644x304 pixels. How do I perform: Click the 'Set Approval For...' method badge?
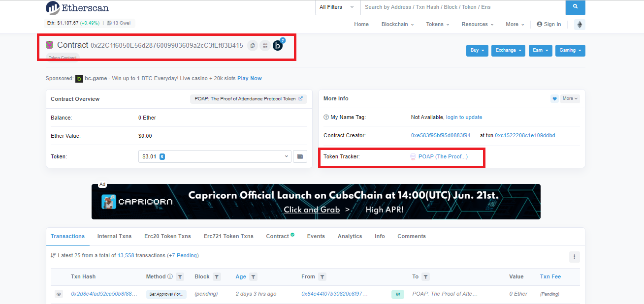click(x=166, y=294)
